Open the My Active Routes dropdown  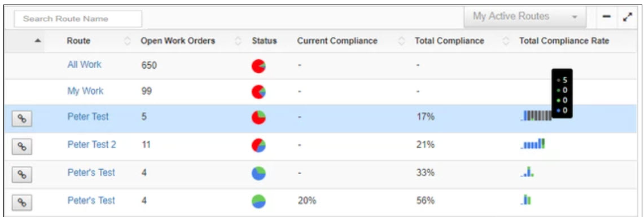coord(525,17)
